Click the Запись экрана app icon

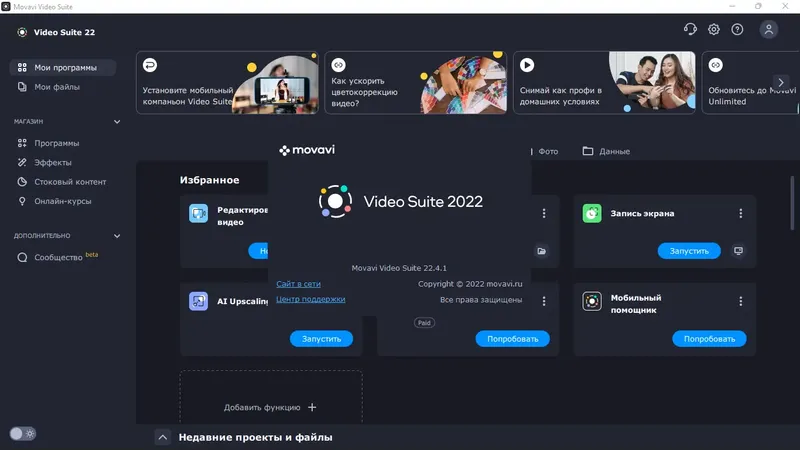point(592,213)
